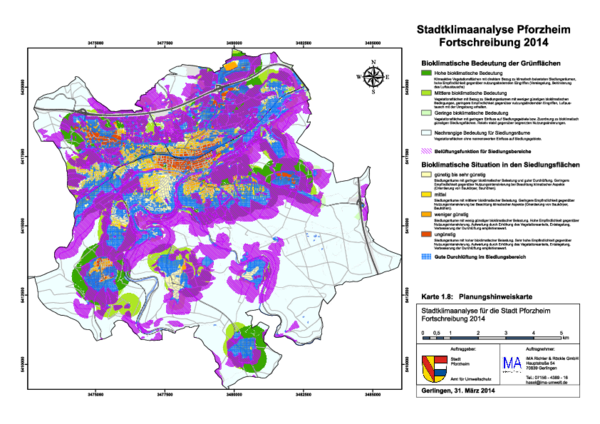Click the blue MA logo
This screenshot has height=424, width=600.
[x=511, y=364]
